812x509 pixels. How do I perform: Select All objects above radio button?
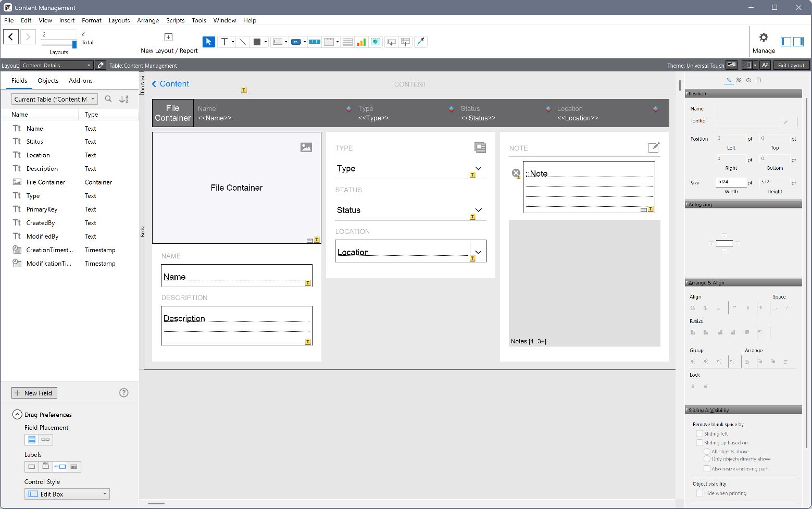point(707,452)
